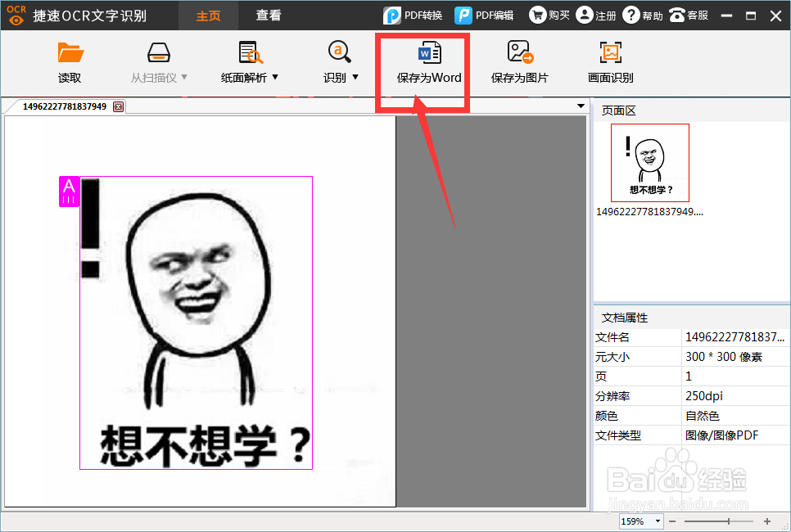This screenshot has width=791, height=532.
Task: Minimize the OCR window
Action: click(x=726, y=16)
